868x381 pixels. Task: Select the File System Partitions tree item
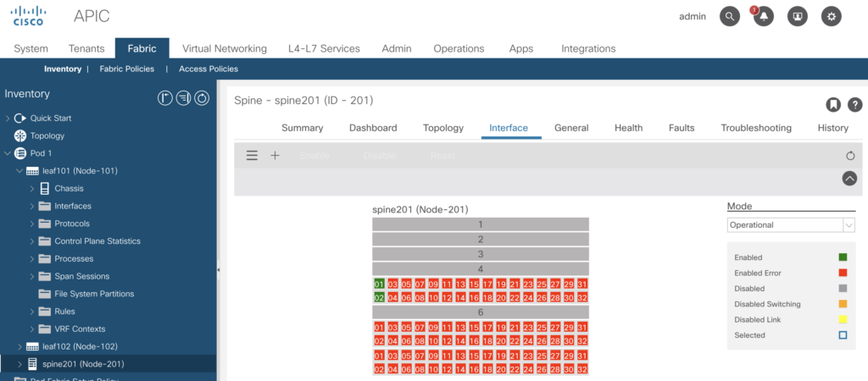pos(94,294)
